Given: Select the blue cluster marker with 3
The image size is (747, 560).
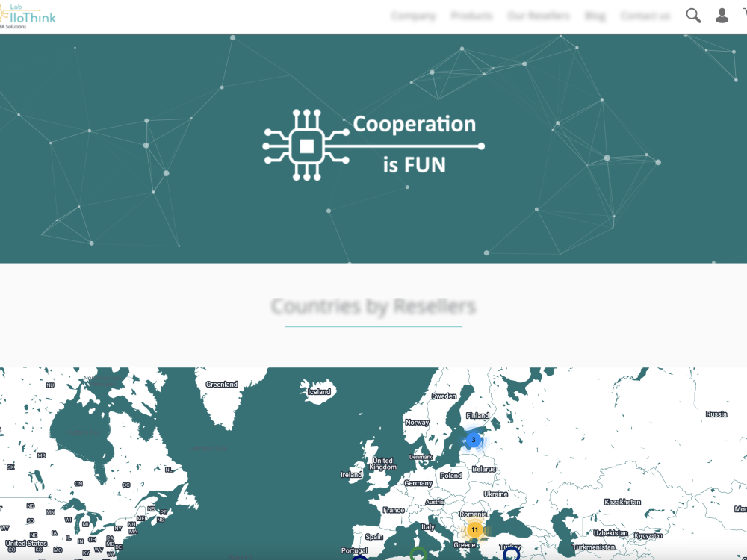Looking at the screenshot, I should [x=474, y=440].
